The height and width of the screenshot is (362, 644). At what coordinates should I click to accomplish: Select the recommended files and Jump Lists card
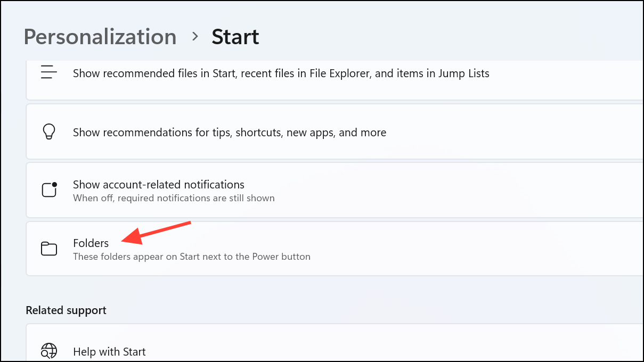tap(335, 80)
